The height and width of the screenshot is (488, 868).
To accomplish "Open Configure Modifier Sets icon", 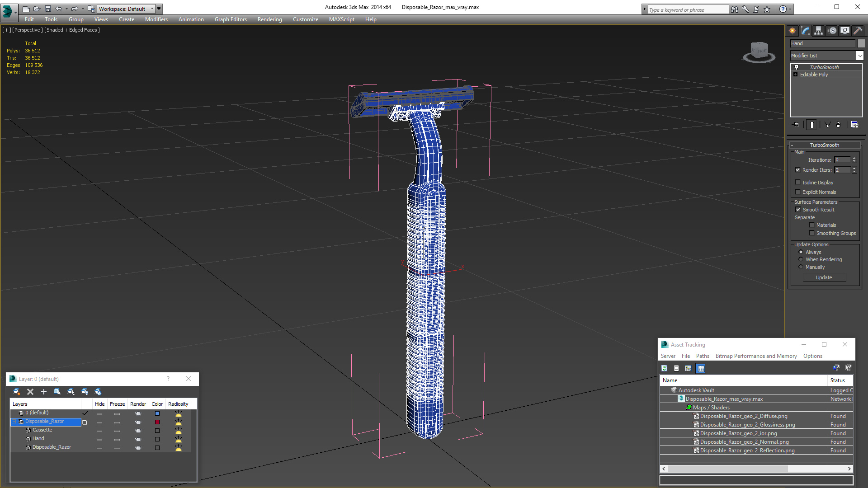I will pyautogui.click(x=854, y=125).
